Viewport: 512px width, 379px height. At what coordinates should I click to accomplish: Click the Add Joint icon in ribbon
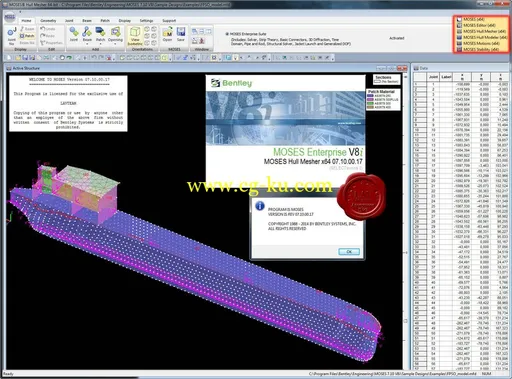[x=74, y=34]
